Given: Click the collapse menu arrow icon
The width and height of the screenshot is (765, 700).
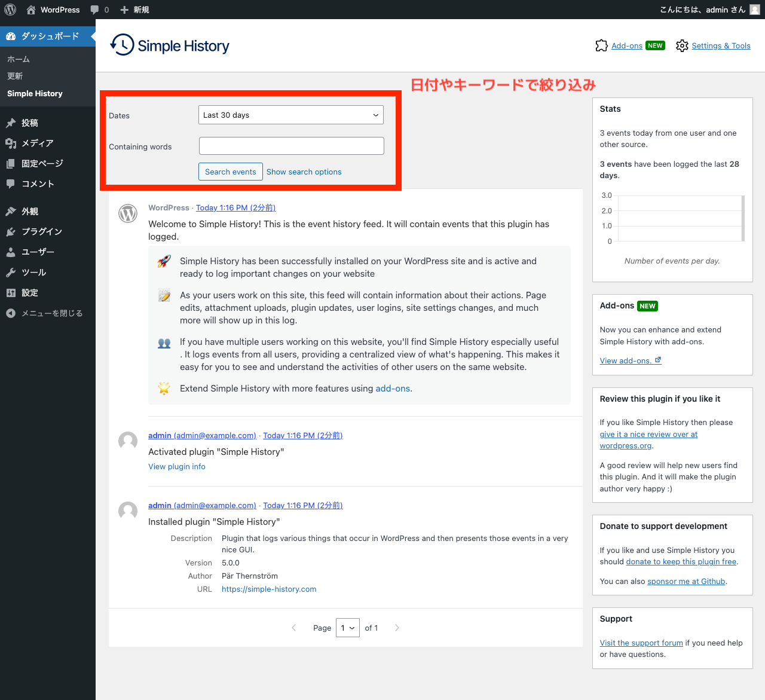Looking at the screenshot, I should point(11,313).
